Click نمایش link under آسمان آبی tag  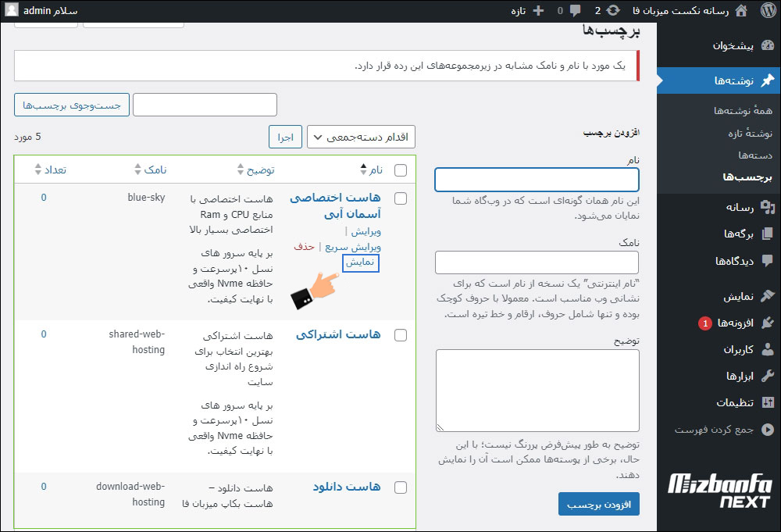360,262
